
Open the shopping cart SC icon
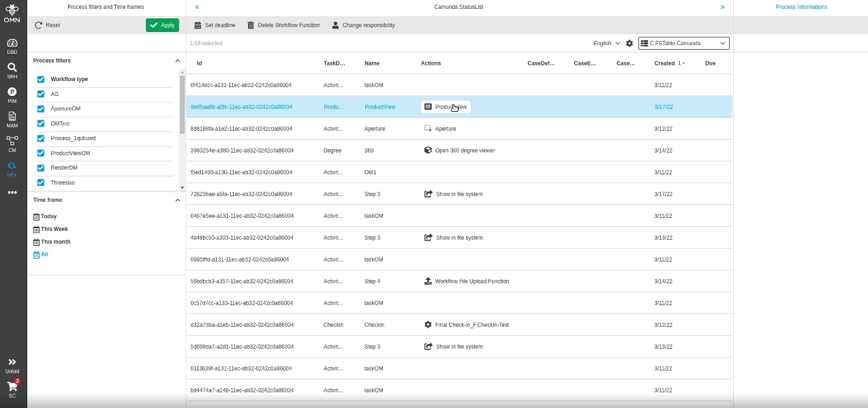[x=12, y=388]
